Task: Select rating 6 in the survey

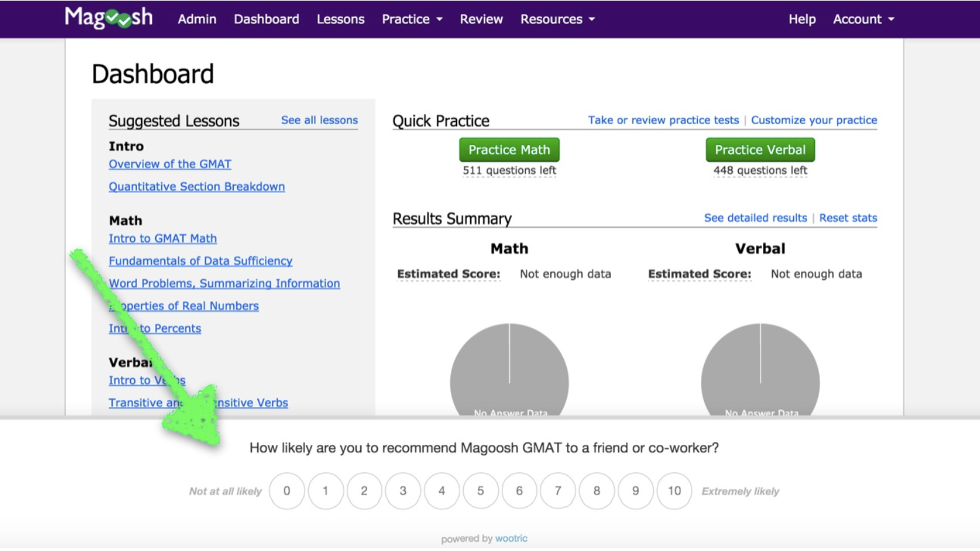Action: pyautogui.click(x=519, y=491)
